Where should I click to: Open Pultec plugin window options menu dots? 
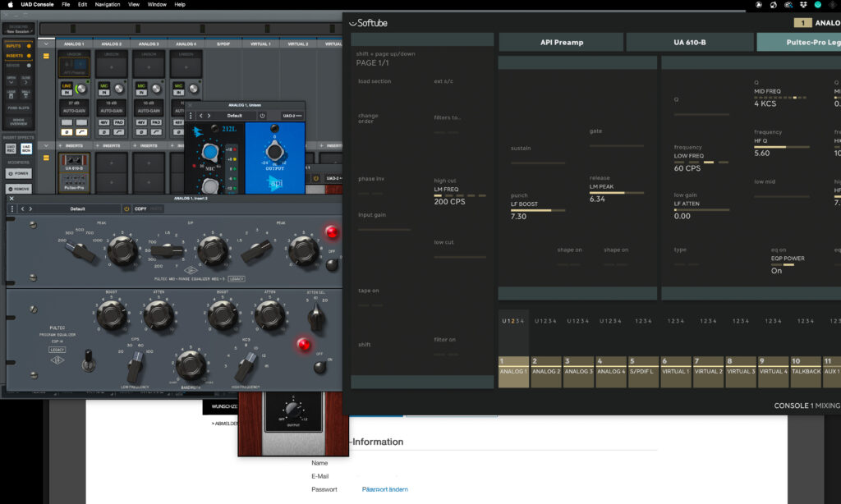click(x=11, y=208)
